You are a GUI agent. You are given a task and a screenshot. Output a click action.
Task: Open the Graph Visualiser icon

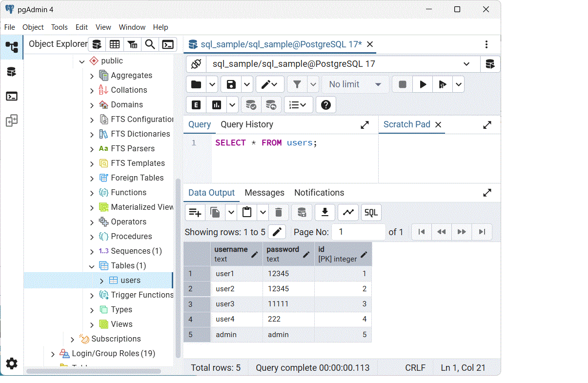348,212
